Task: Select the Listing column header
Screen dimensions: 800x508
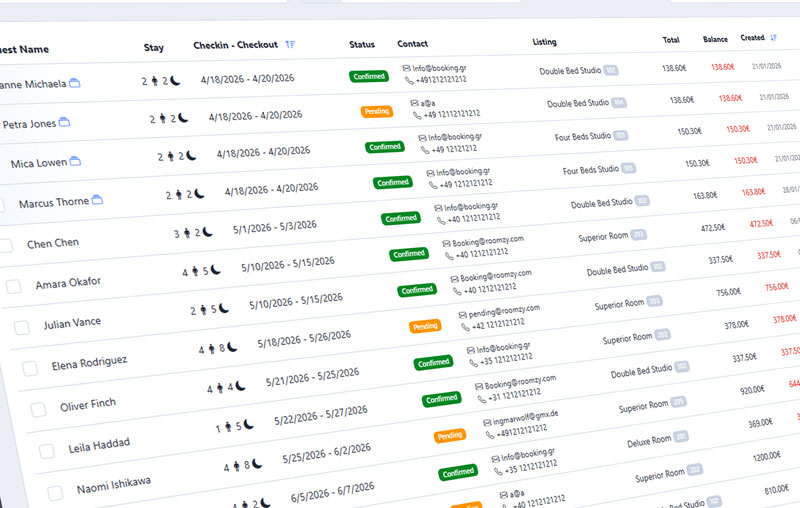Action: coord(545,43)
